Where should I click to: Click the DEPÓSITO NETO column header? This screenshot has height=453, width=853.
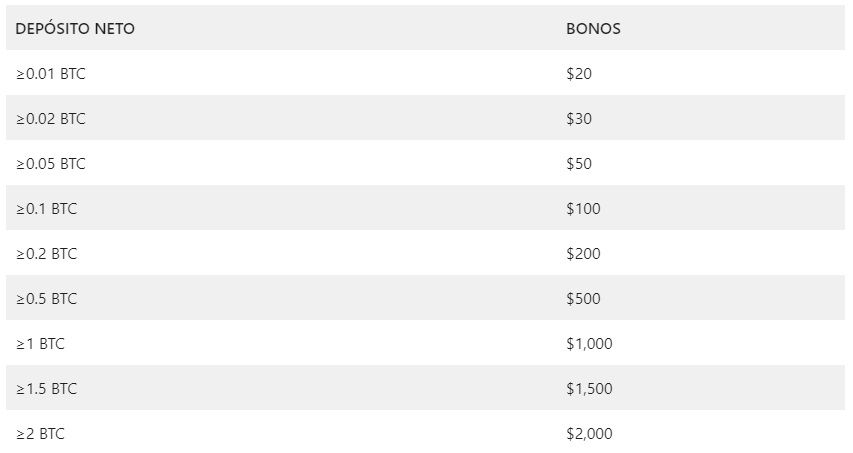coord(75,28)
